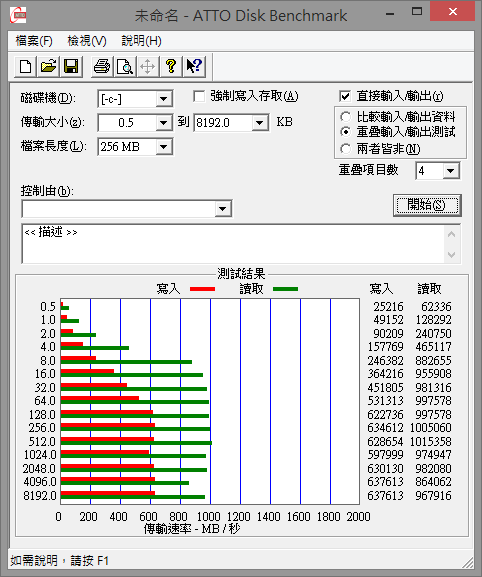Click the status bar text 如需說明，請按 F1
The width and height of the screenshot is (482, 577).
coord(60,561)
